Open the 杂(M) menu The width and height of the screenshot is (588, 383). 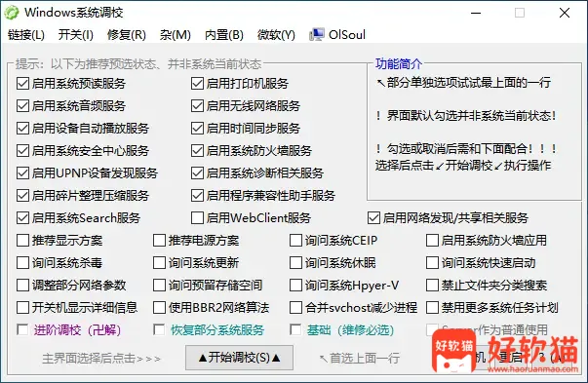(176, 35)
